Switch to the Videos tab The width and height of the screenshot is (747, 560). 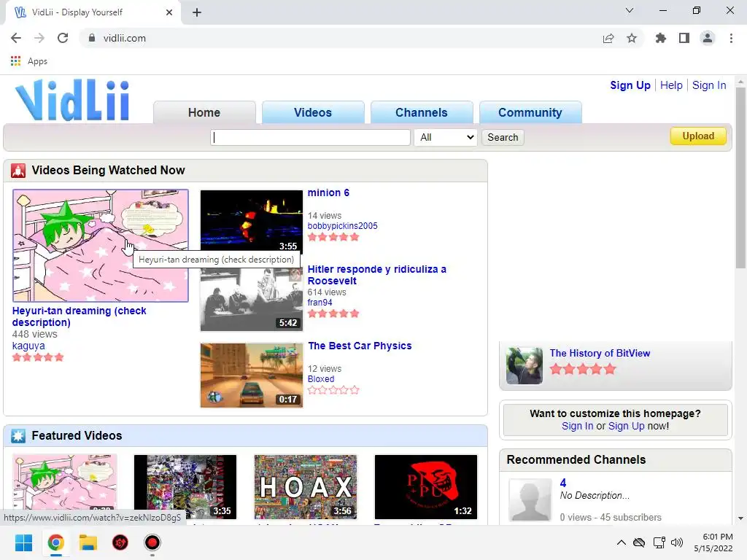pos(313,112)
